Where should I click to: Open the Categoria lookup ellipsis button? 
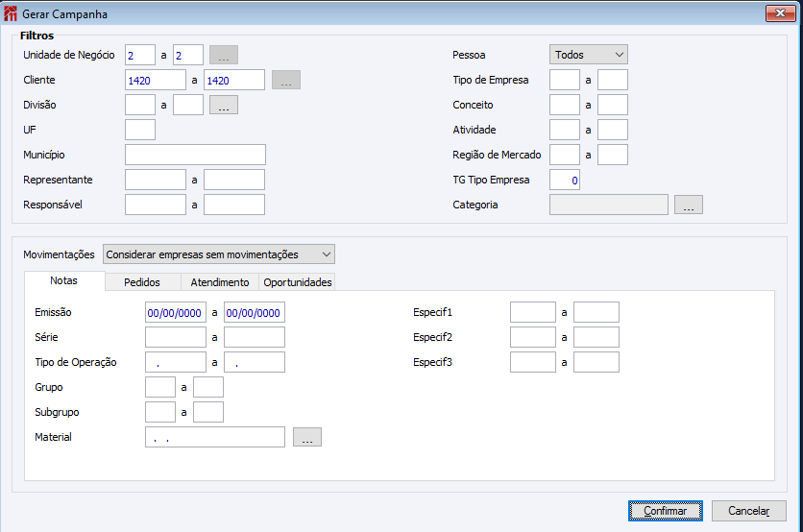click(x=689, y=205)
